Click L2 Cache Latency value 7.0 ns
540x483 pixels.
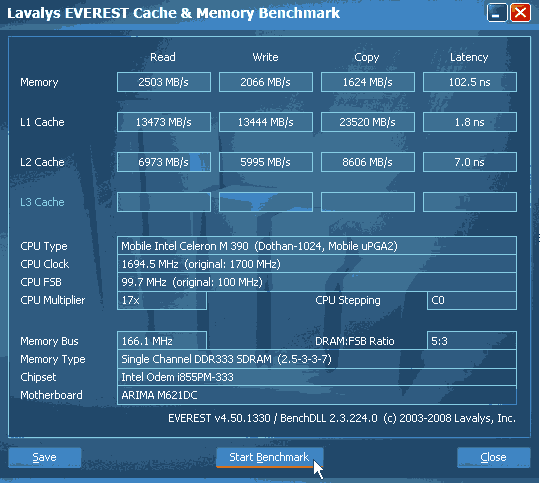click(x=470, y=162)
